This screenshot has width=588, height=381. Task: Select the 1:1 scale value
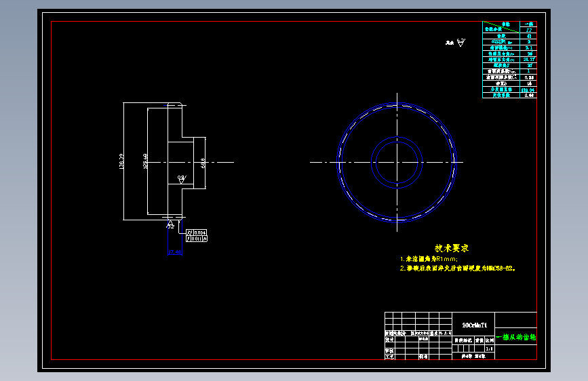coord(490,348)
